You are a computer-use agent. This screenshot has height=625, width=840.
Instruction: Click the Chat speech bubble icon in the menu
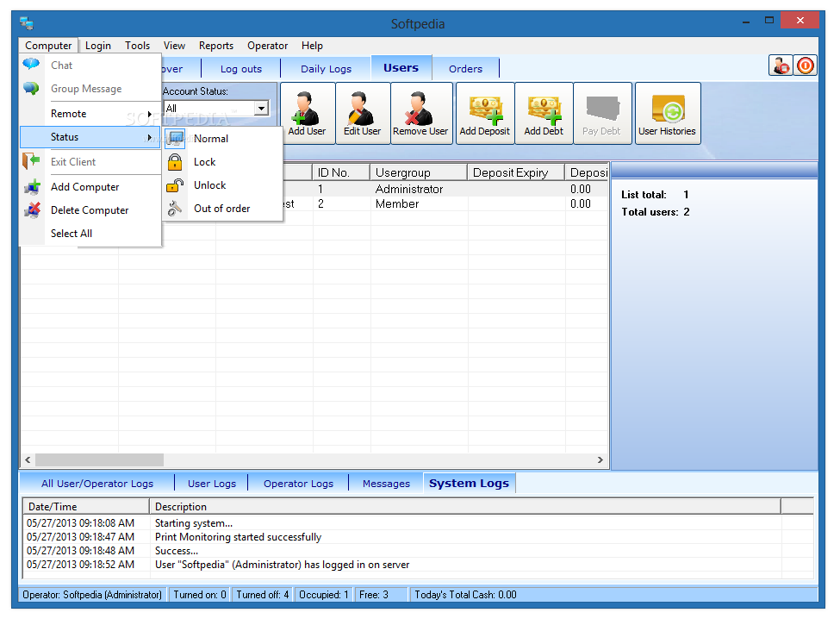pyautogui.click(x=31, y=65)
